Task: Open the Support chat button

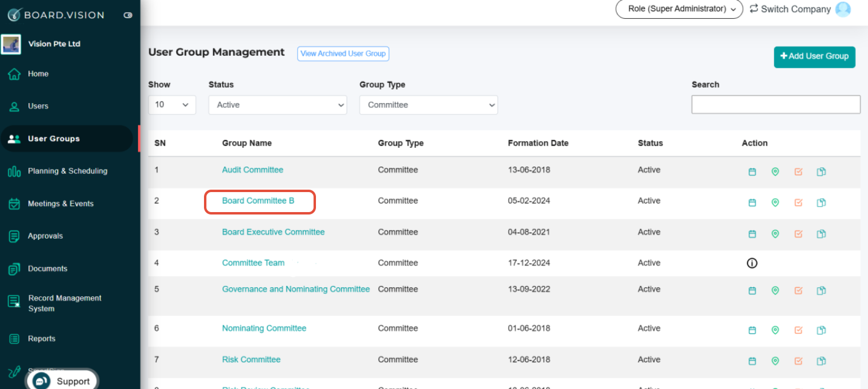Action: click(x=62, y=381)
